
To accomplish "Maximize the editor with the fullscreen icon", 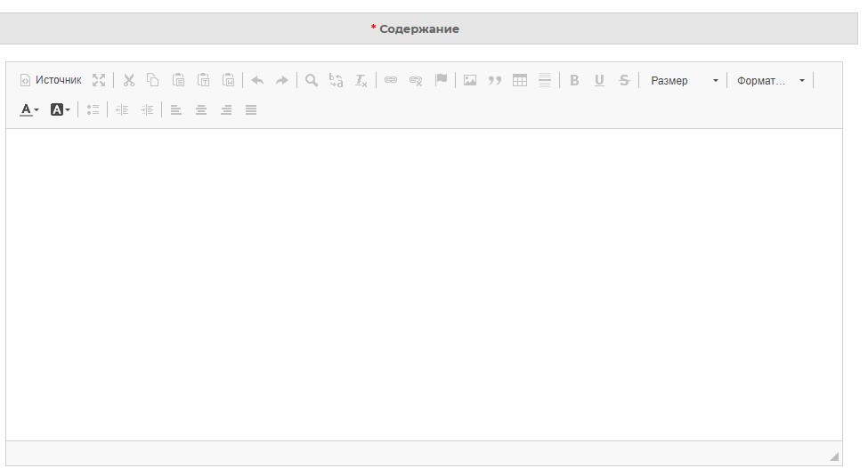I will pos(99,80).
